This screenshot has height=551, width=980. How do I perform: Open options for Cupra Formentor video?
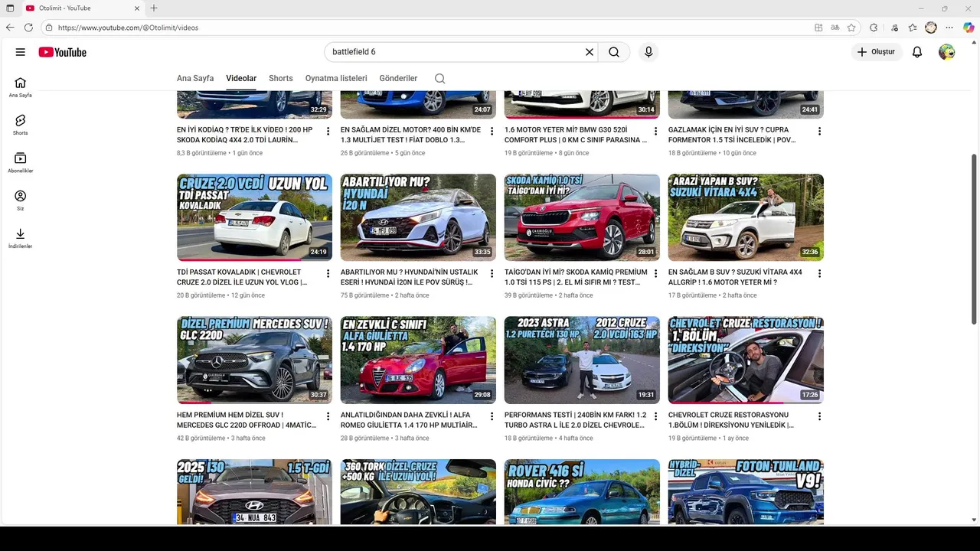819,132
